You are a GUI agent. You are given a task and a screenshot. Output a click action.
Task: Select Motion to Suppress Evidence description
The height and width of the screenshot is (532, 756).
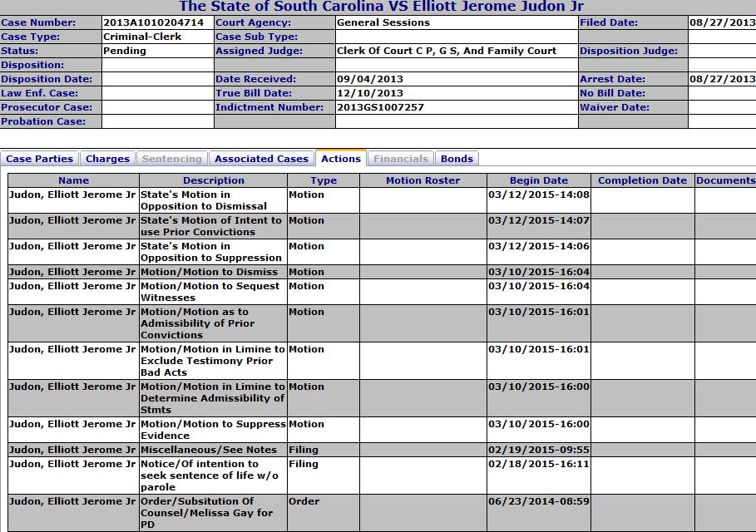point(213,430)
